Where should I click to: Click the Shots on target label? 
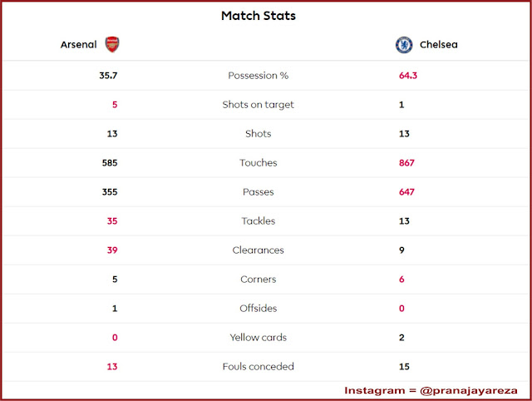pos(259,105)
